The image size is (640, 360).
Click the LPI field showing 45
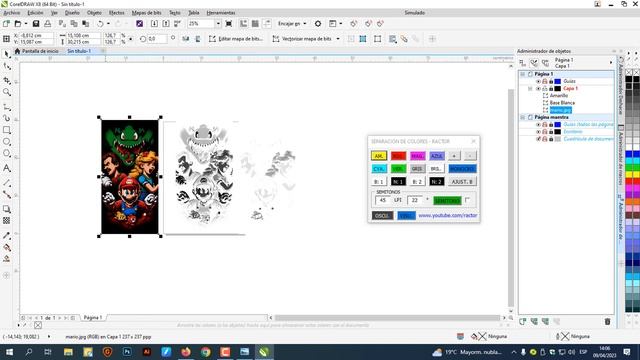[x=382, y=200]
